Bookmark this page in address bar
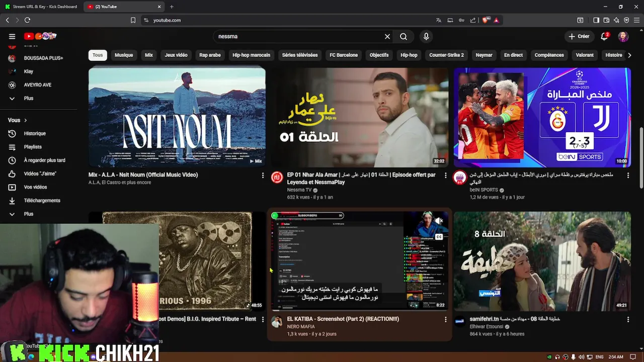The image size is (644, 362). [133, 20]
